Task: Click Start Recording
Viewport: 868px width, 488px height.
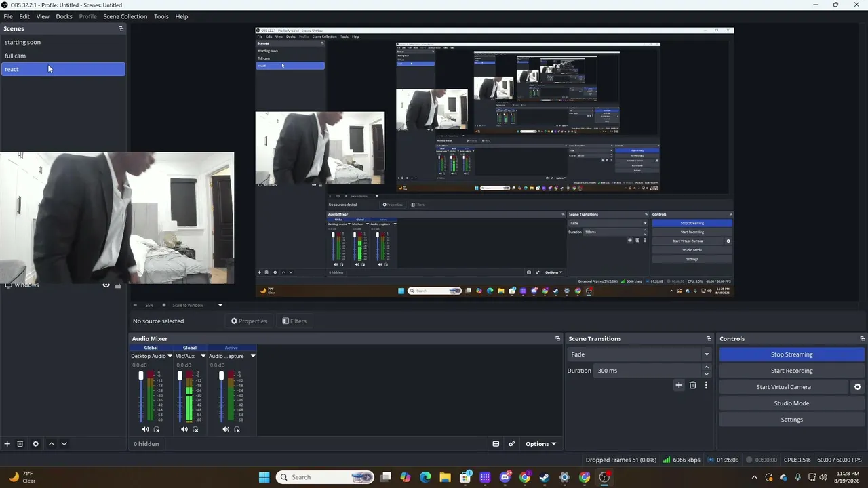Action: pyautogui.click(x=791, y=371)
